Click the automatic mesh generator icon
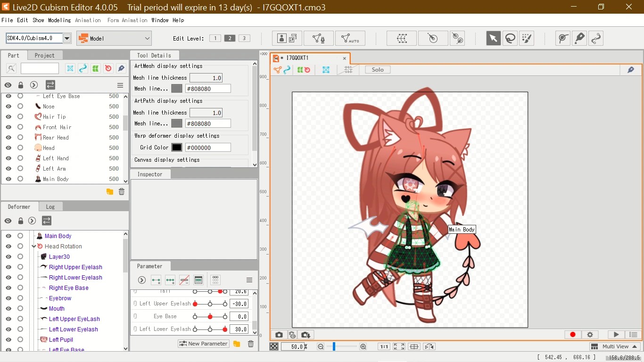 coord(350,38)
